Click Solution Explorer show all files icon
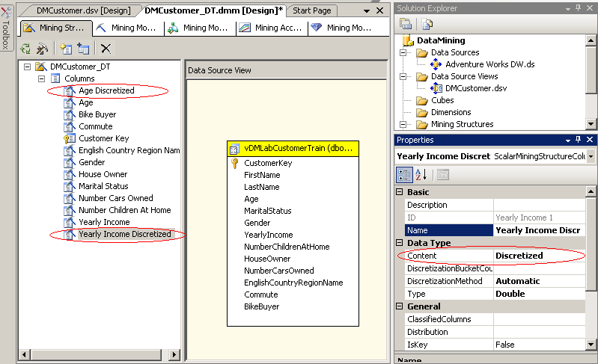Viewport: 598px width, 364px height. (x=427, y=25)
